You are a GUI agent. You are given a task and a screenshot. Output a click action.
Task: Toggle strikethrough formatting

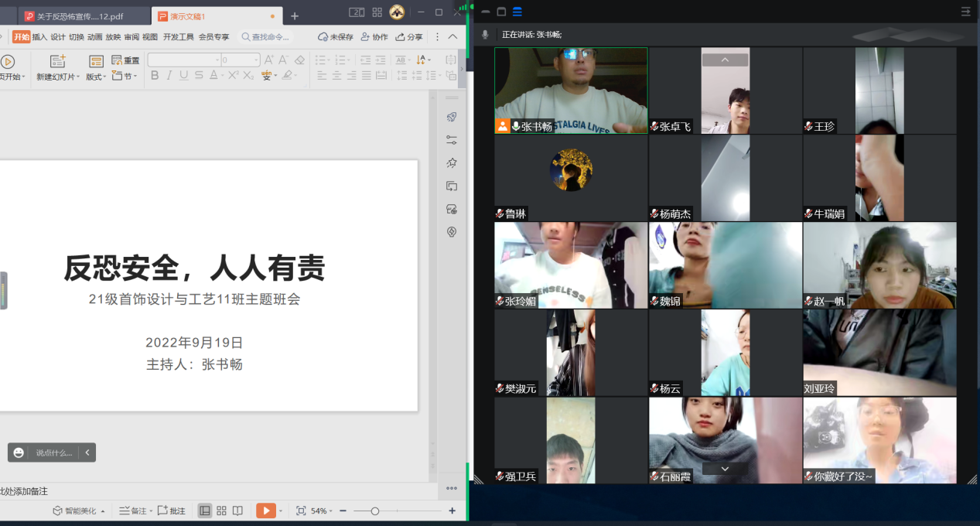[199, 76]
